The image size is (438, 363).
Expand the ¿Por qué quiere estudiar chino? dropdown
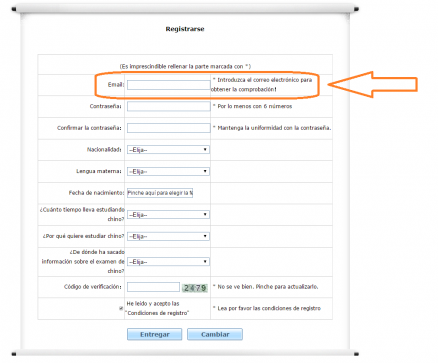click(168, 236)
